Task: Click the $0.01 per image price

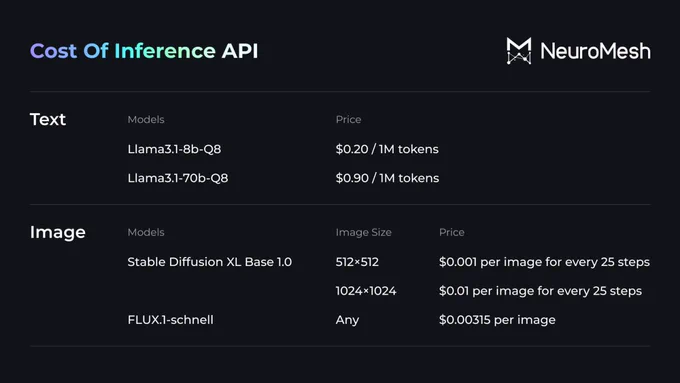Action: tap(540, 291)
